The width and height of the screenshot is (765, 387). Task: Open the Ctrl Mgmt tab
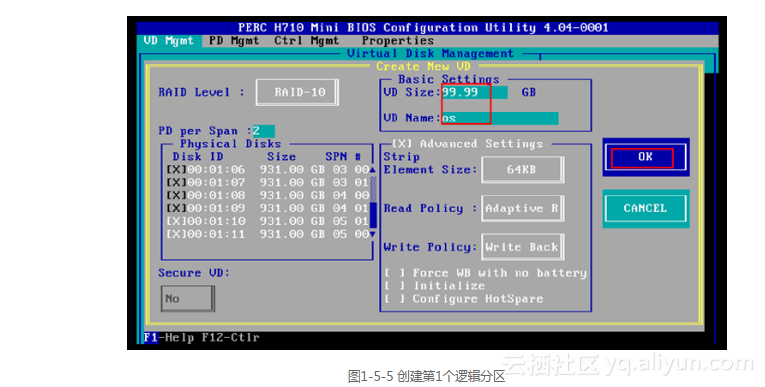pos(306,41)
